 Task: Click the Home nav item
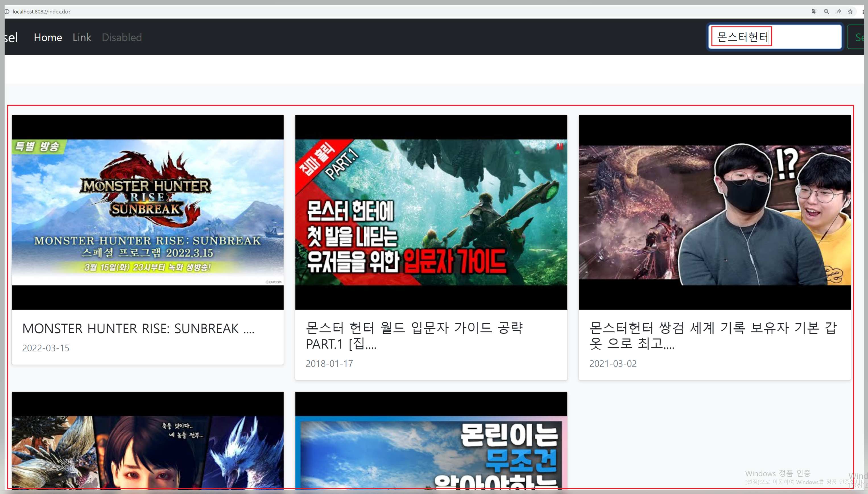click(48, 37)
